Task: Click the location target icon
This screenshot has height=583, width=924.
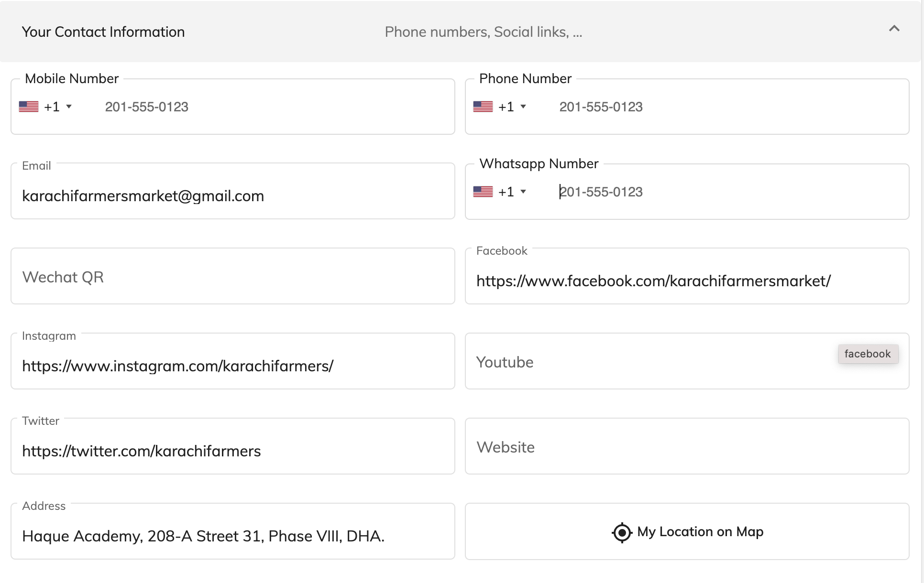Action: 622,532
